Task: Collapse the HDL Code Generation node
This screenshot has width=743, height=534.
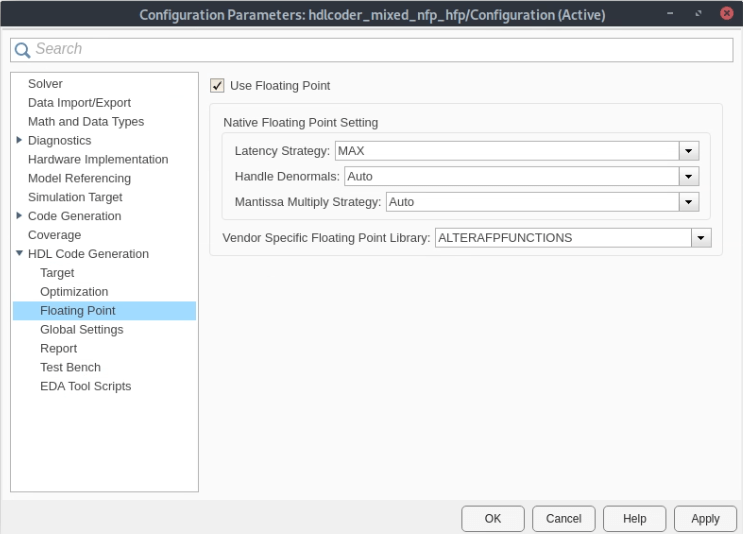Action: (19, 254)
